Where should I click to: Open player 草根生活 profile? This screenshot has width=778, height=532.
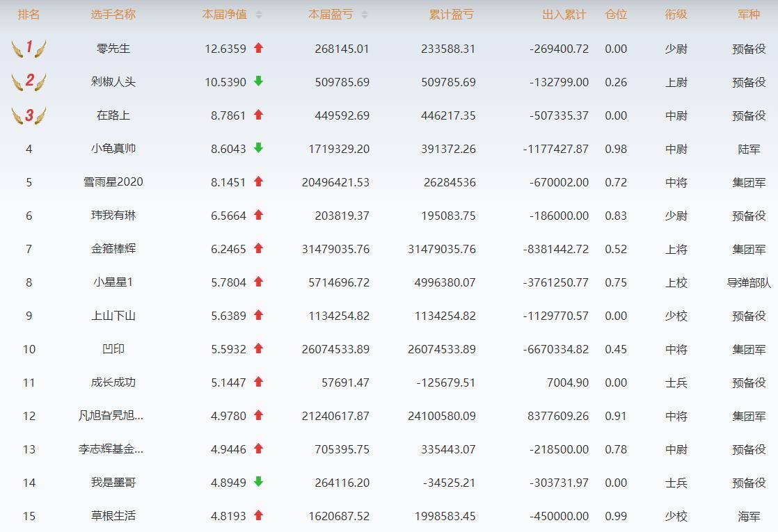(x=113, y=516)
